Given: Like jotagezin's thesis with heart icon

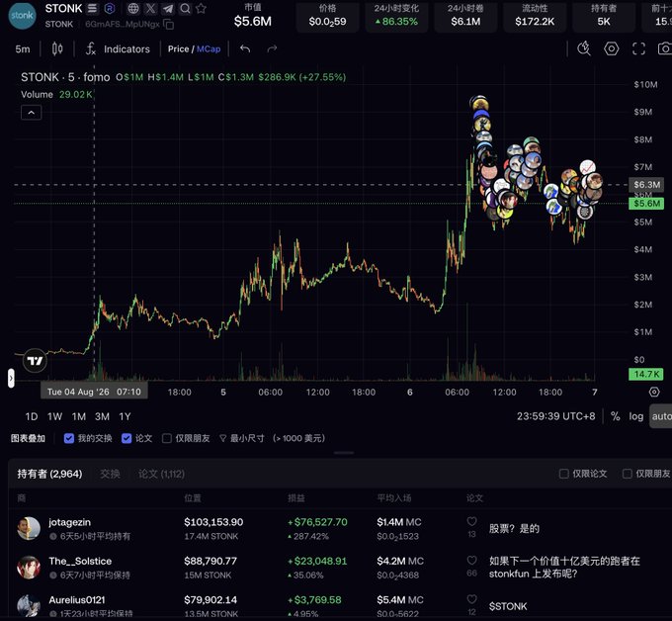Looking at the screenshot, I should [x=471, y=521].
